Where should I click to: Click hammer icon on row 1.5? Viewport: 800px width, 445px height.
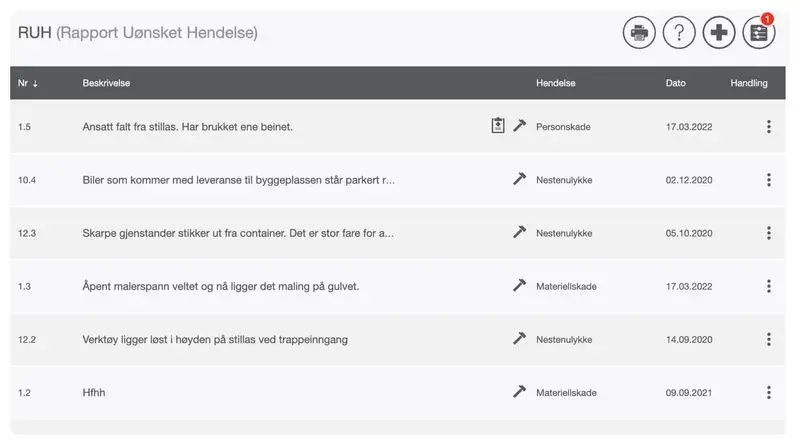click(519, 126)
